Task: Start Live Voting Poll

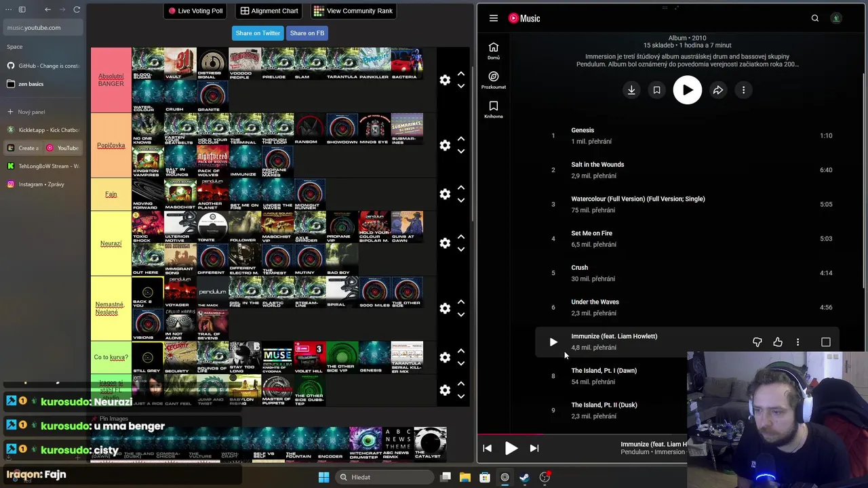Action: pyautogui.click(x=195, y=11)
